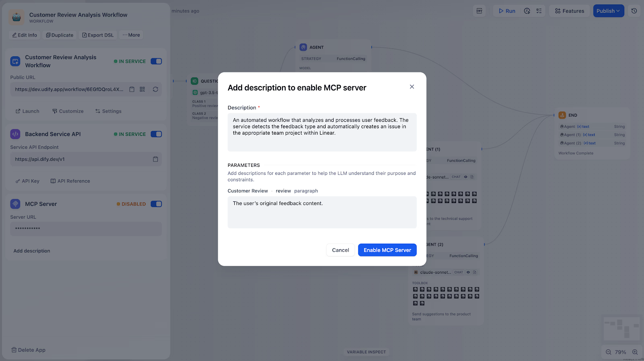The image size is (644, 361).
Task: Zoom out the workflow canvas
Action: tap(609, 352)
